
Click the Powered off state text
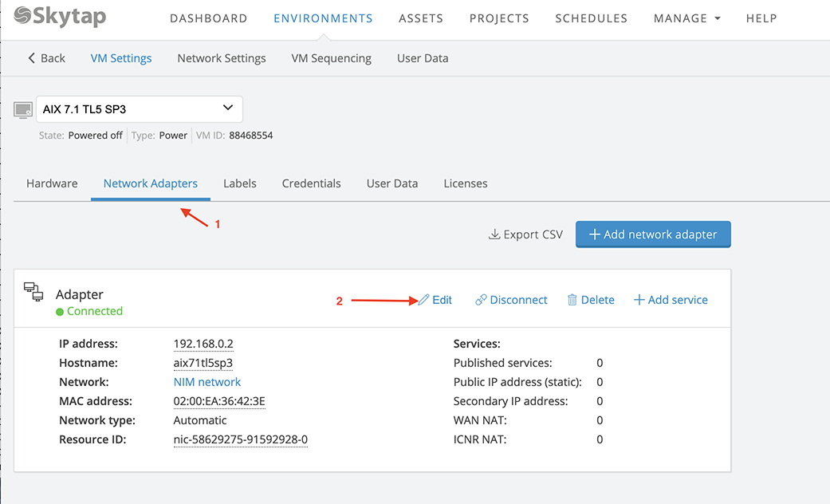(96, 136)
